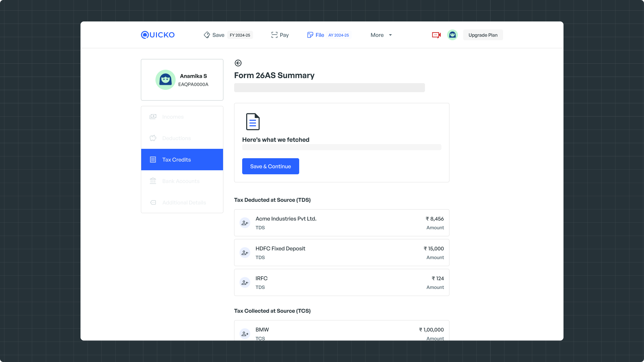This screenshot has height=362, width=644.
Task: Select AY 2024-25 badge
Action: [x=339, y=35]
